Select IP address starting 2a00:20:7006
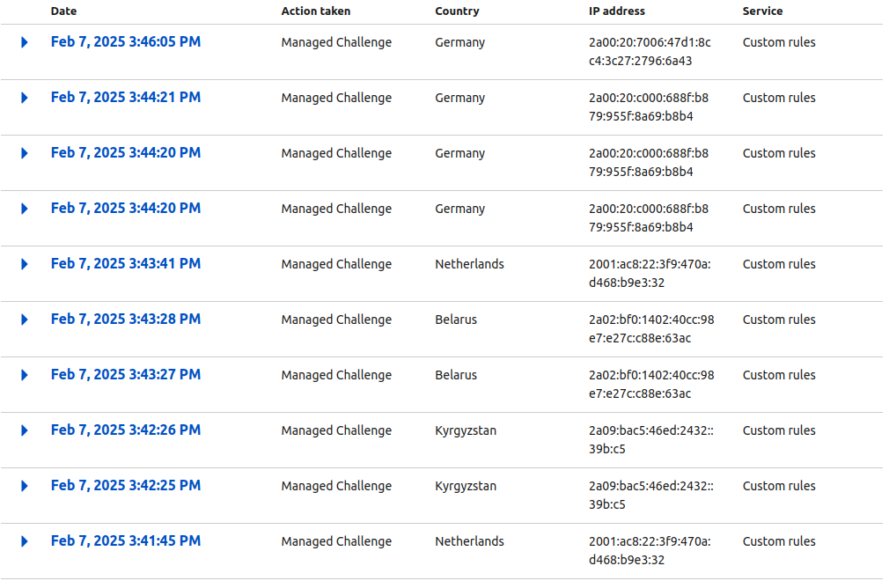This screenshot has height=588, width=889. pos(650,52)
